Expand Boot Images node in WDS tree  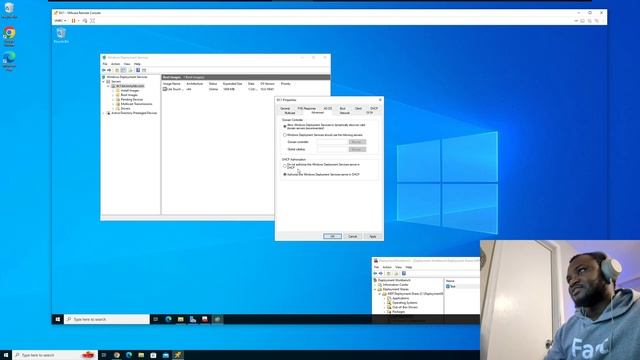pos(113,95)
